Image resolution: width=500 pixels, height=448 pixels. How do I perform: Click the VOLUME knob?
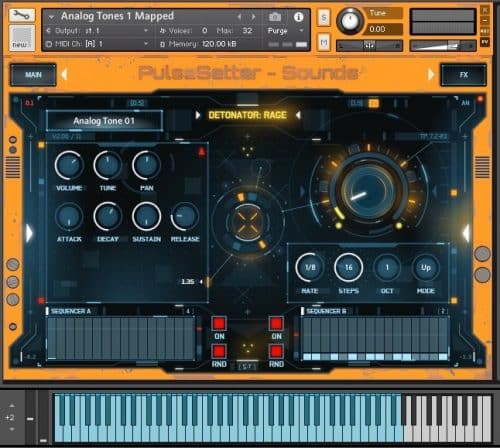[x=69, y=165]
